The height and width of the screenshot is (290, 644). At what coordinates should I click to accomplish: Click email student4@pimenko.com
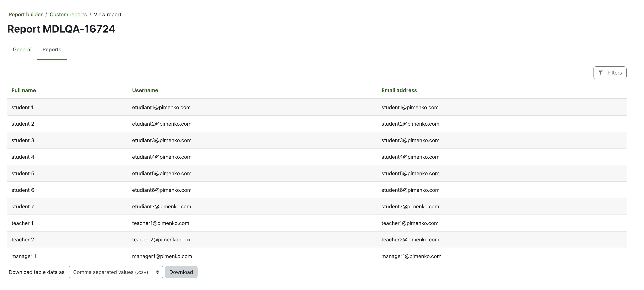(x=410, y=157)
